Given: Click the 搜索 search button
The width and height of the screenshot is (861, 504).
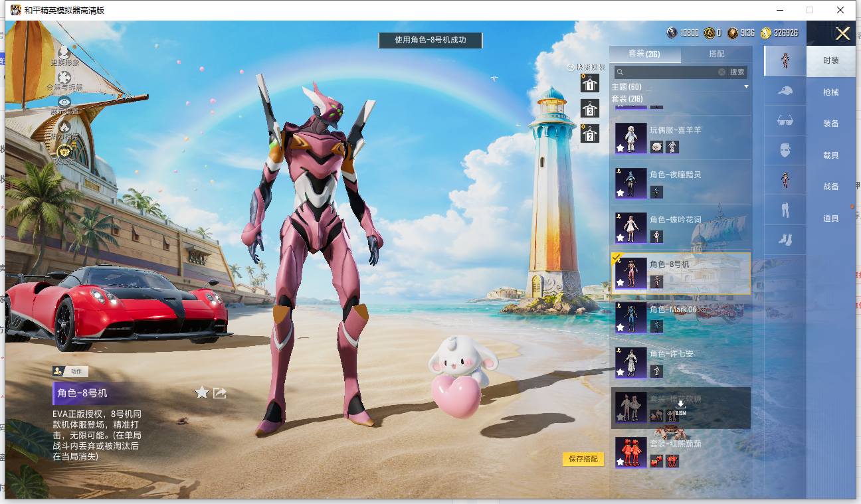Looking at the screenshot, I should click(737, 72).
